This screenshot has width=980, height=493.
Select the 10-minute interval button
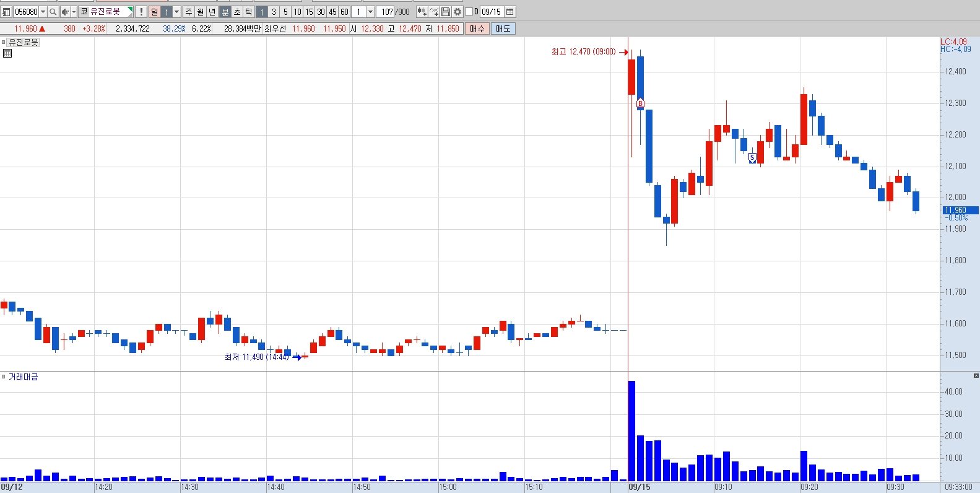click(x=297, y=12)
